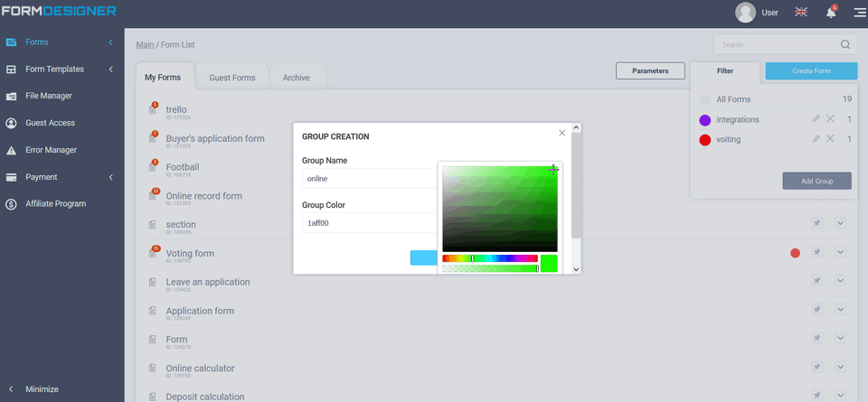
Task: Open the Online record form
Action: [x=203, y=196]
